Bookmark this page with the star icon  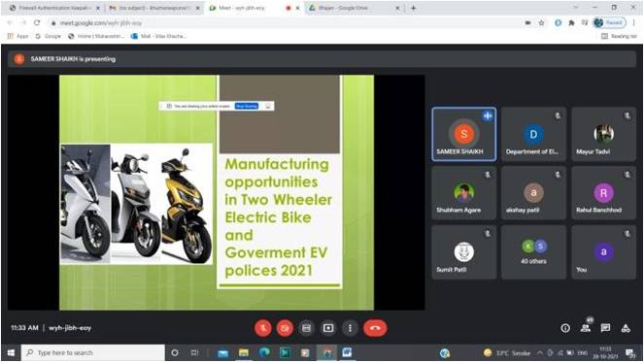[541, 23]
